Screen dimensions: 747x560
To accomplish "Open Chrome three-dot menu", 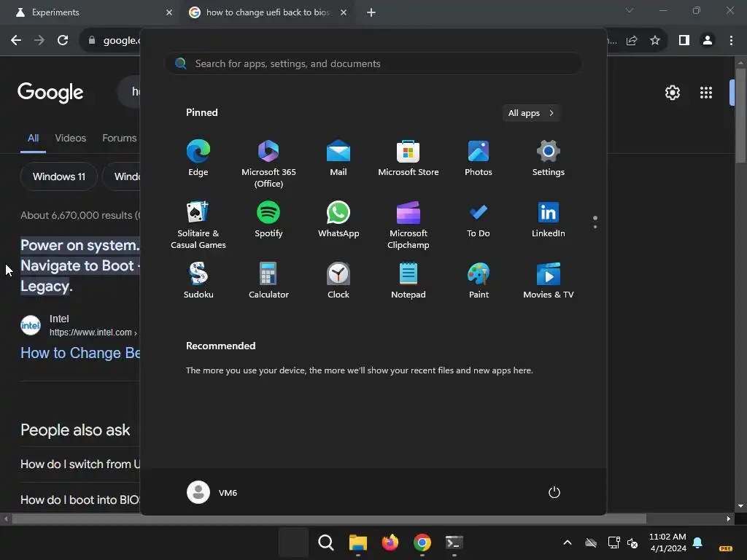I will click(731, 41).
